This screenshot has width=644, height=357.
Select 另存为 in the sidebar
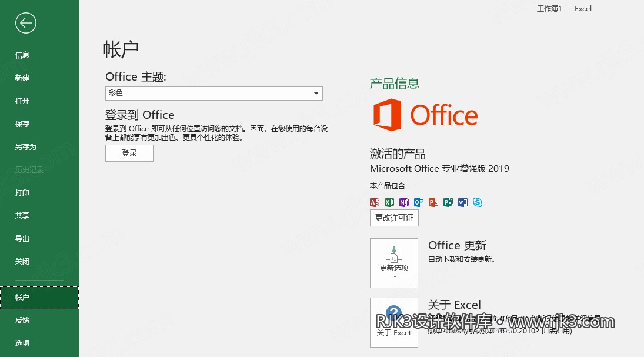(25, 147)
